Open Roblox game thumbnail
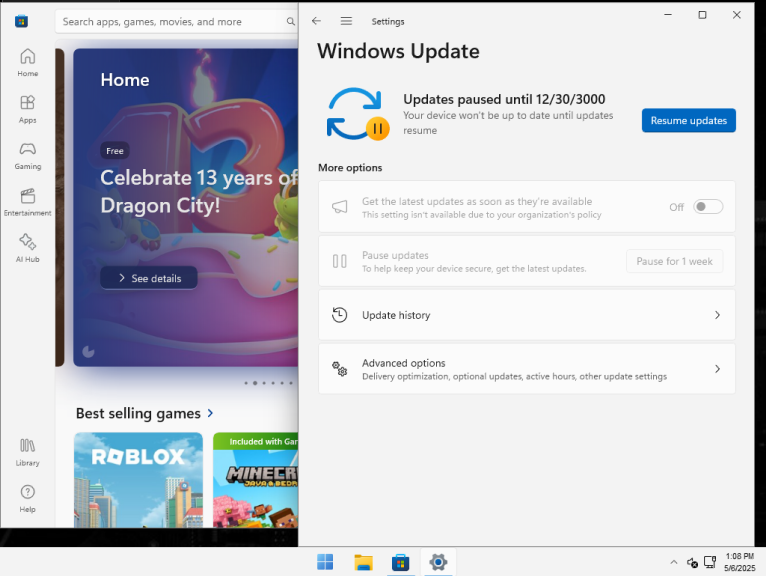This screenshot has height=576, width=766. (x=138, y=480)
